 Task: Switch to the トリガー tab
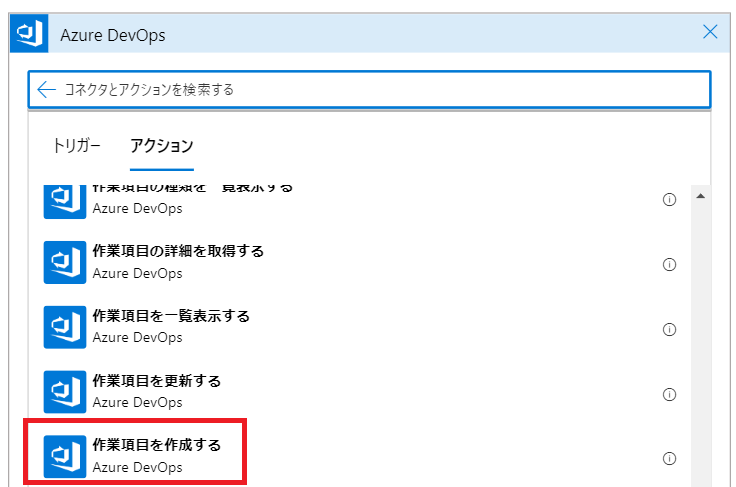[77, 145]
